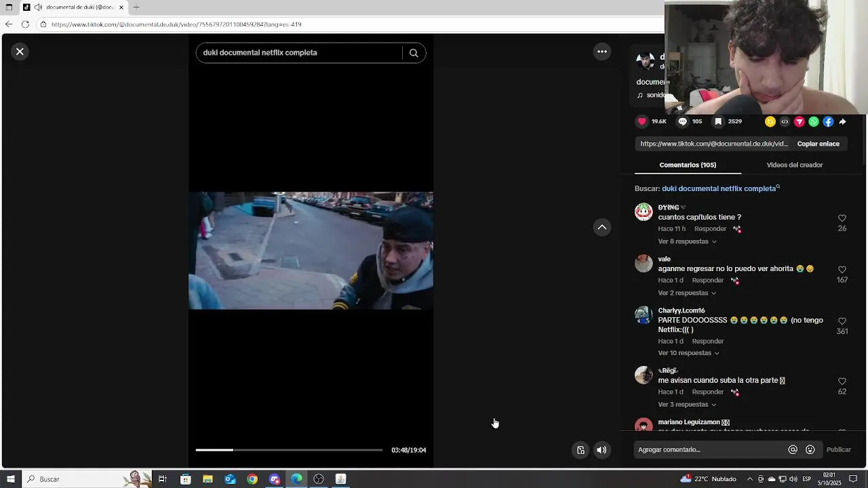This screenshot has width=868, height=488.
Task: Show hidden system tray icons
Action: pos(749,479)
